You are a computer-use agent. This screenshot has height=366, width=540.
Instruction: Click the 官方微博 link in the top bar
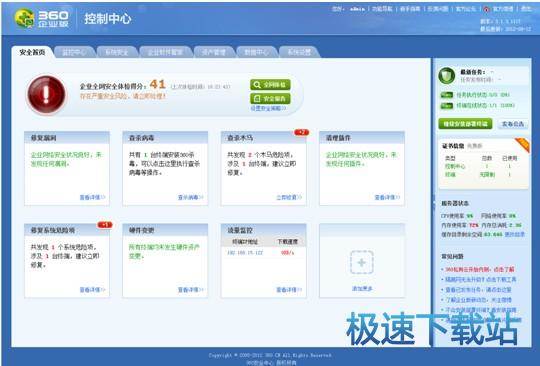503,9
